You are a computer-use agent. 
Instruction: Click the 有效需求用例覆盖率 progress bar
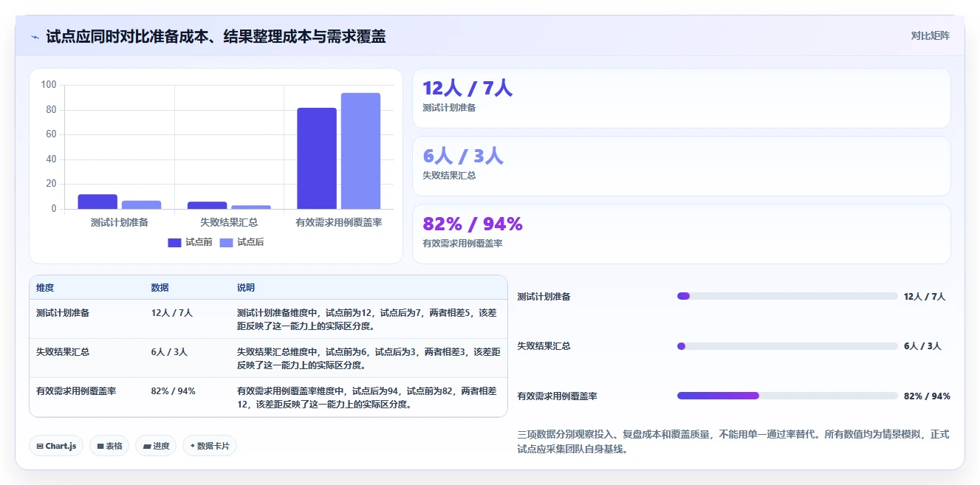(787, 396)
